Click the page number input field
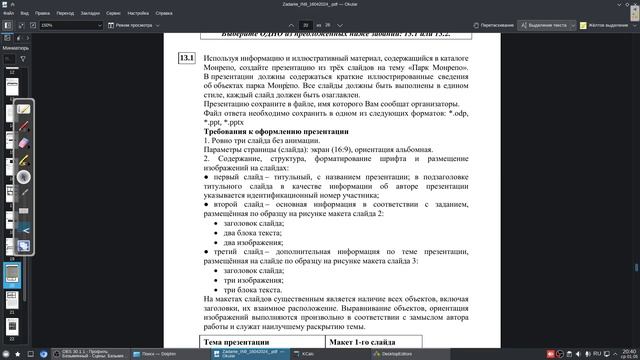Screen dimensions: 640x360 [305, 25]
